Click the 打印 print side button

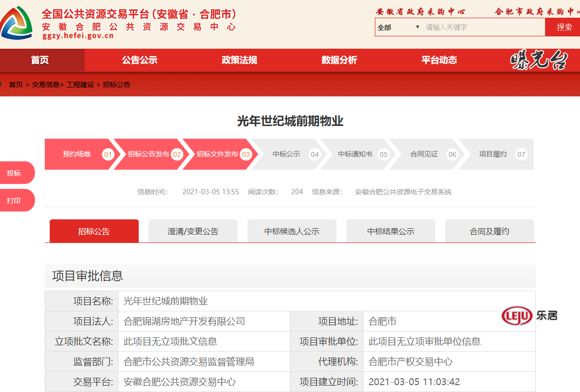tap(17, 201)
